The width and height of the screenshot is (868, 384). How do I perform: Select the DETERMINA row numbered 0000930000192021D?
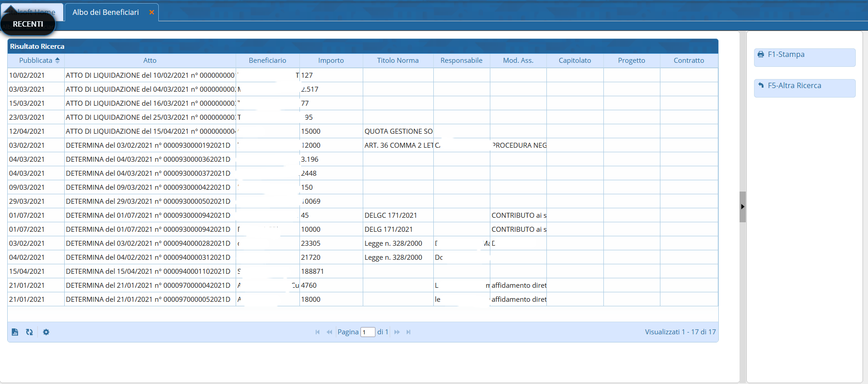coord(148,145)
